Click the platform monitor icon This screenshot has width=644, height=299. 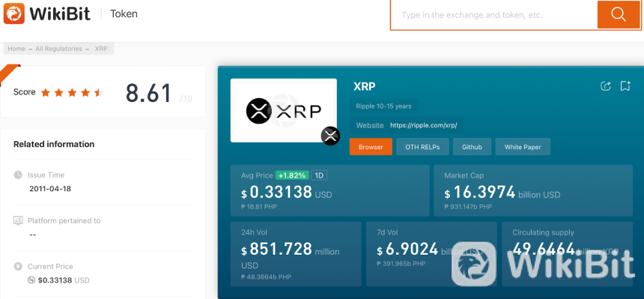pyautogui.click(x=18, y=220)
